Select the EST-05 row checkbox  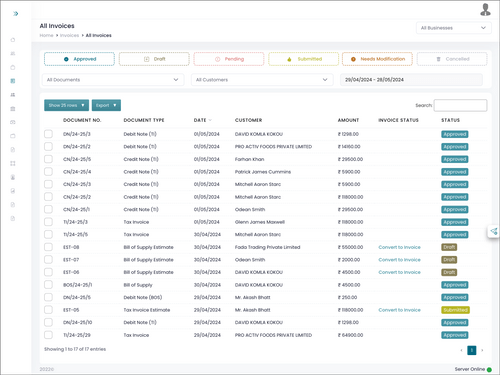(x=48, y=310)
